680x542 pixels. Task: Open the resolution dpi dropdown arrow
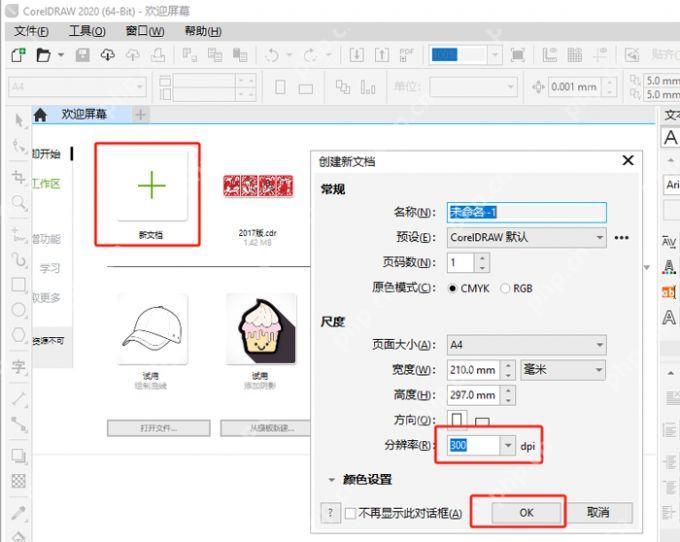tap(507, 445)
